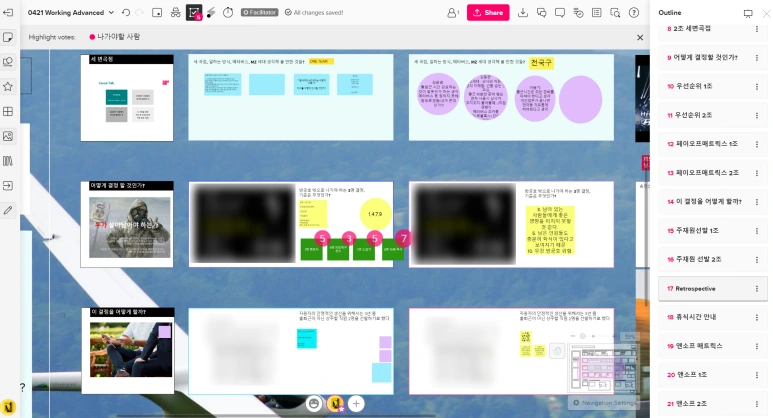Viewport: 773px width, 418px height.
Task: Jump to outline item 19 앤소프 매트릭스
Action: pyautogui.click(x=712, y=346)
